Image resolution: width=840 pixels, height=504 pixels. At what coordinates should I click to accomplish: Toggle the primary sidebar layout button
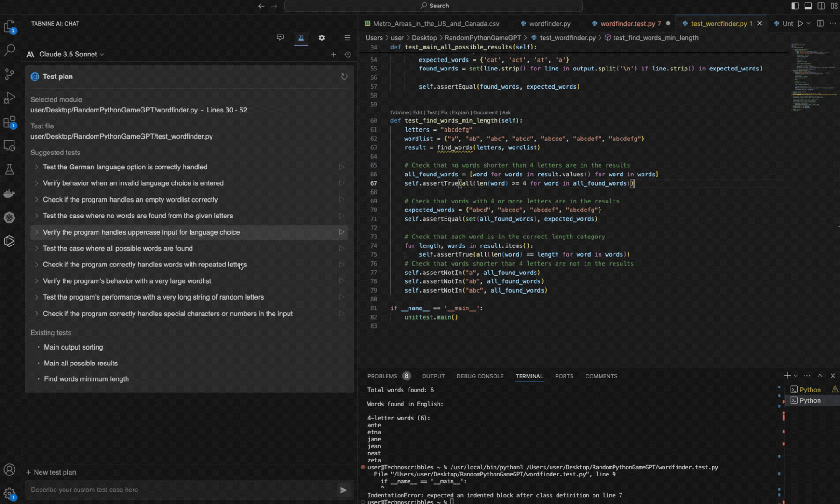click(795, 6)
